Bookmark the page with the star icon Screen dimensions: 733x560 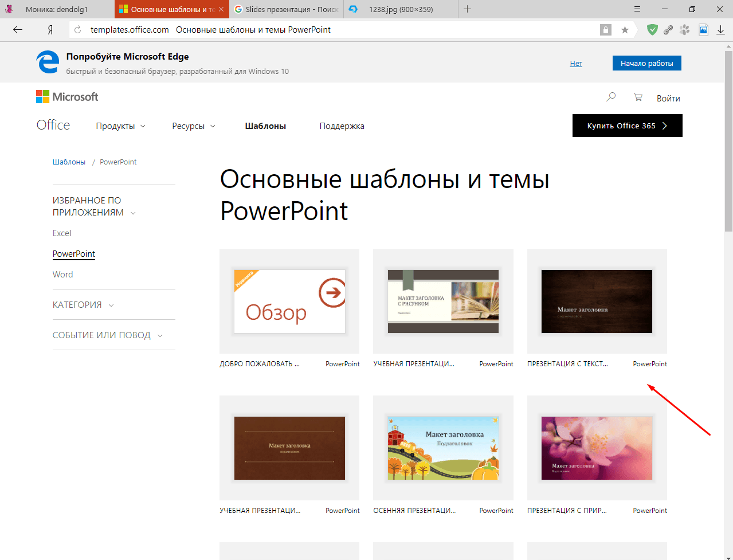pyautogui.click(x=625, y=30)
